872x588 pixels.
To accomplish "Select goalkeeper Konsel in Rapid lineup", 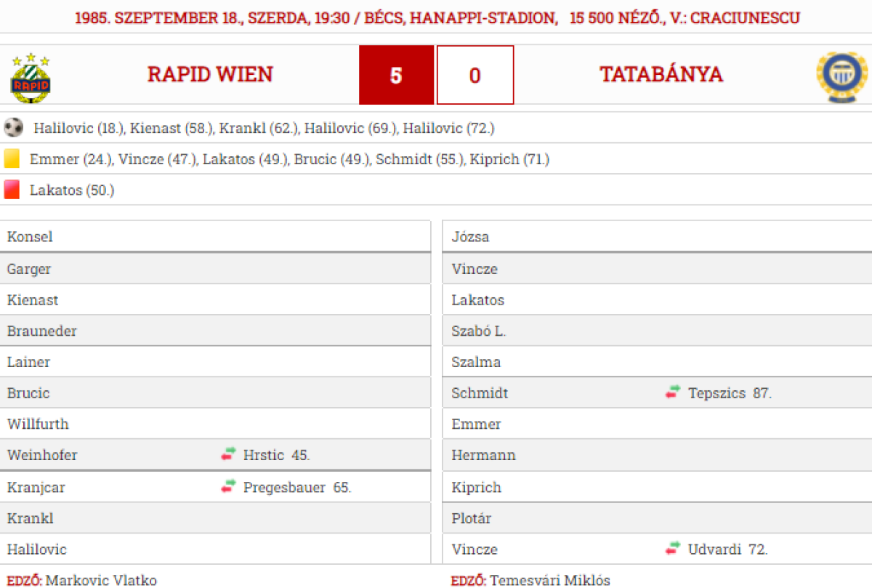I will (30, 237).
